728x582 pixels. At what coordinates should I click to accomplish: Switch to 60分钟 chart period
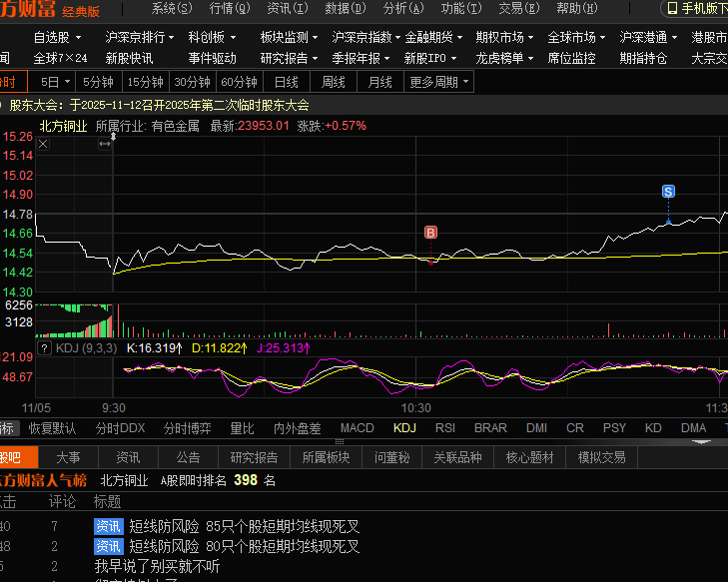240,82
